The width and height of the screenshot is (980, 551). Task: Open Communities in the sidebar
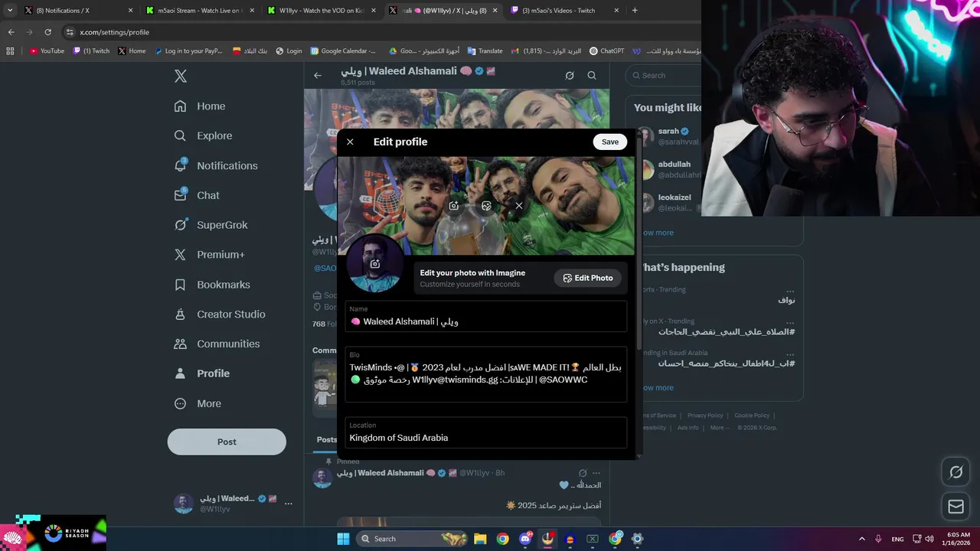[x=217, y=344]
